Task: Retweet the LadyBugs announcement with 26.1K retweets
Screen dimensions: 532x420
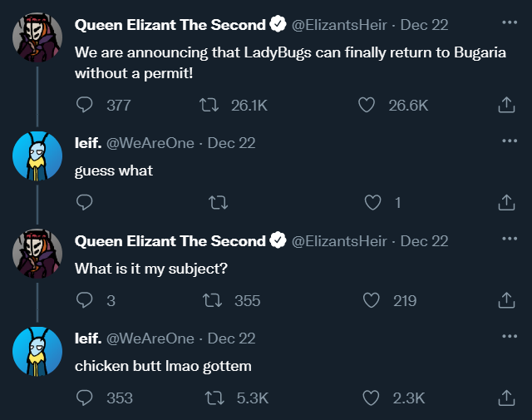Action: [x=209, y=105]
